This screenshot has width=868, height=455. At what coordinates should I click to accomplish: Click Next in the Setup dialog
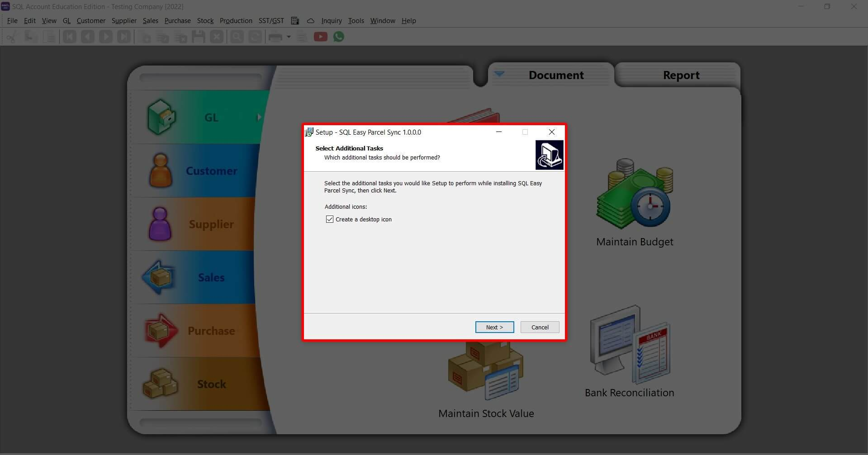494,327
